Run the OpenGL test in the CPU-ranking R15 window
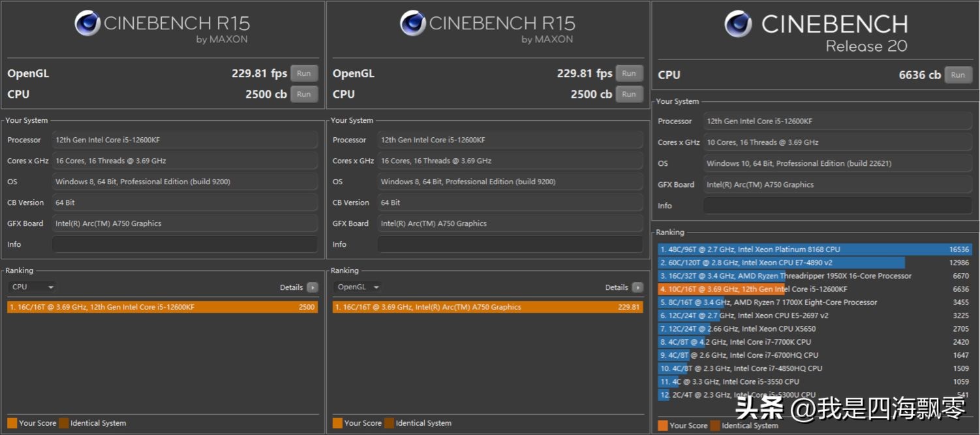Screen dimensions: 980x435 coord(304,73)
